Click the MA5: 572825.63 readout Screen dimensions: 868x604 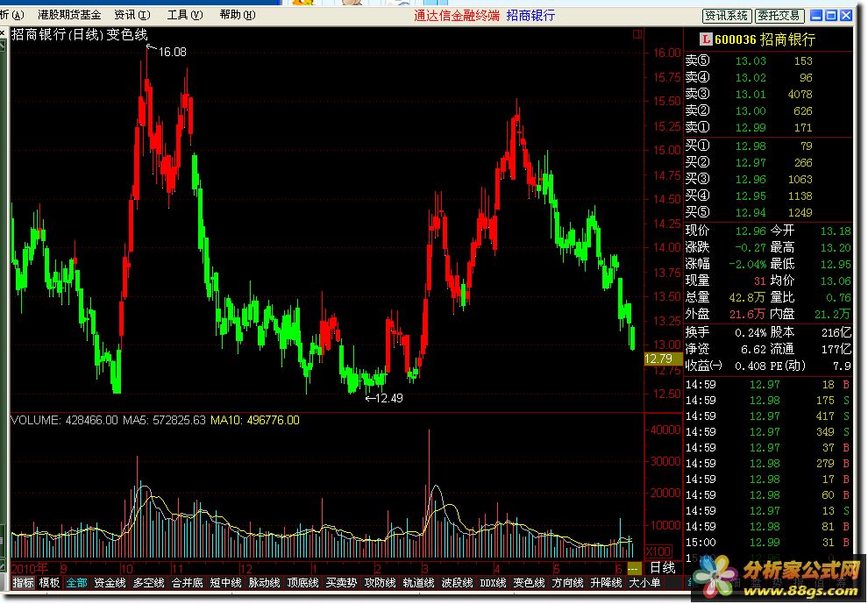(164, 420)
